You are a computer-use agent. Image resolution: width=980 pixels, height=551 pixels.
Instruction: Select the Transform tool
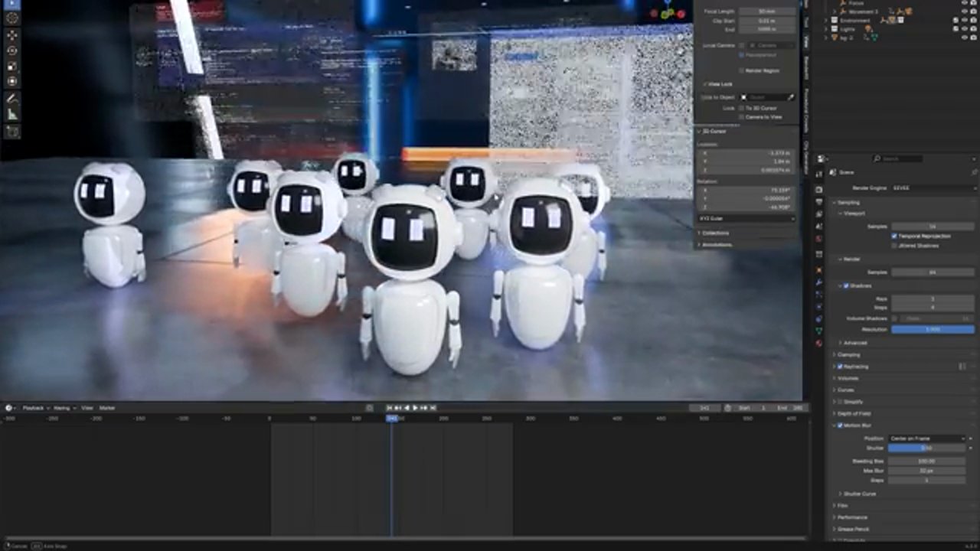click(x=12, y=81)
